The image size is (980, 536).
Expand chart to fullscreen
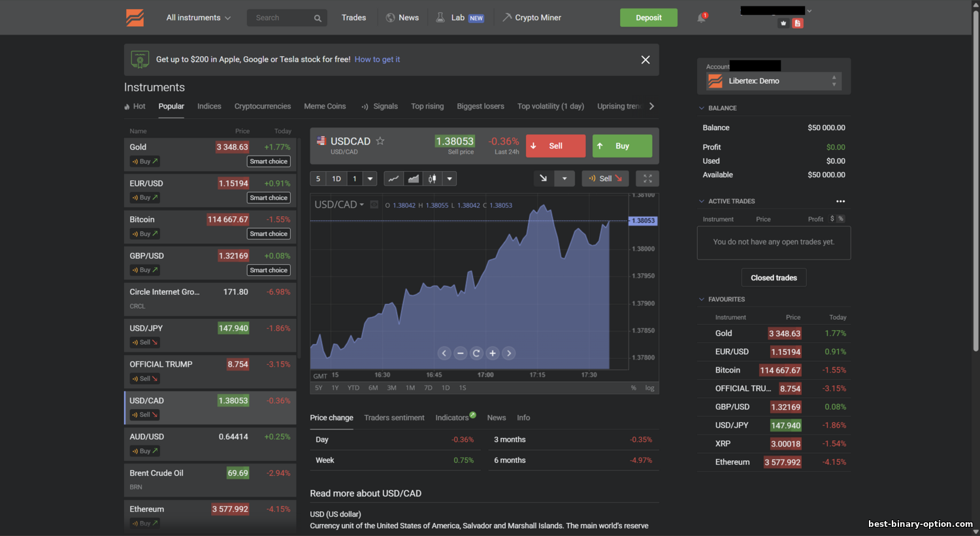(x=647, y=178)
